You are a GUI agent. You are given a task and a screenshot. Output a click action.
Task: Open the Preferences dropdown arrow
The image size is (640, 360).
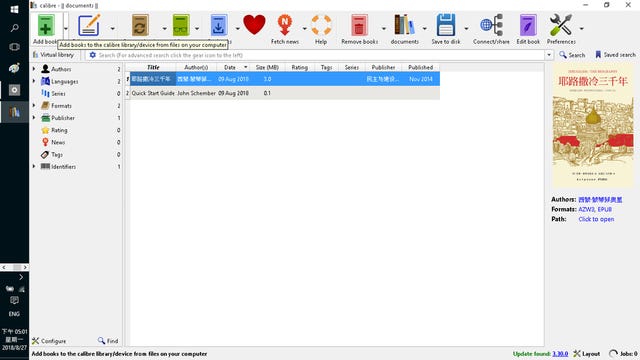pos(581,29)
